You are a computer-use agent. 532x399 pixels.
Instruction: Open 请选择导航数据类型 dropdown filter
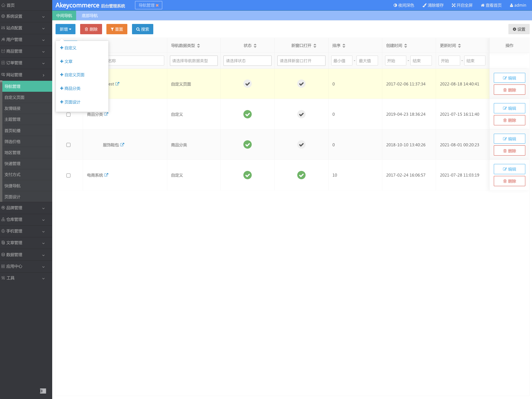coord(194,61)
